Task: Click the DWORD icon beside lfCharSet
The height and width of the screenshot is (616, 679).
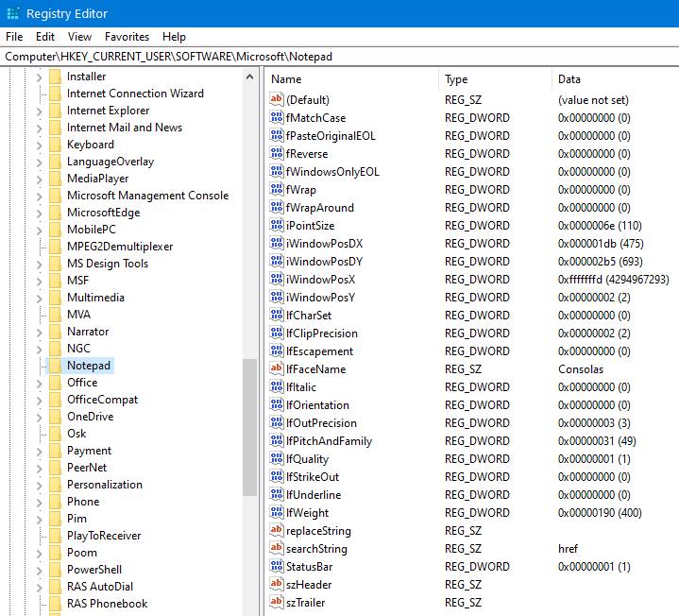Action: (277, 315)
